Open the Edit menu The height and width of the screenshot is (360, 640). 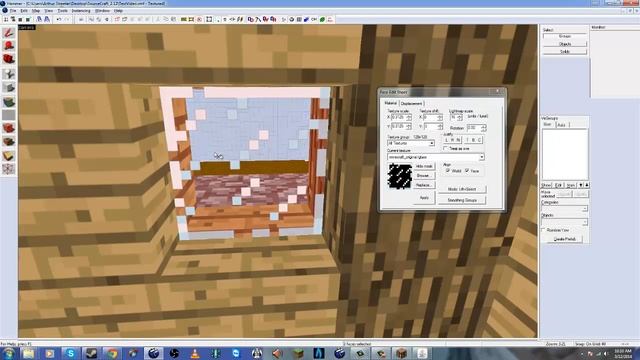(x=24, y=11)
